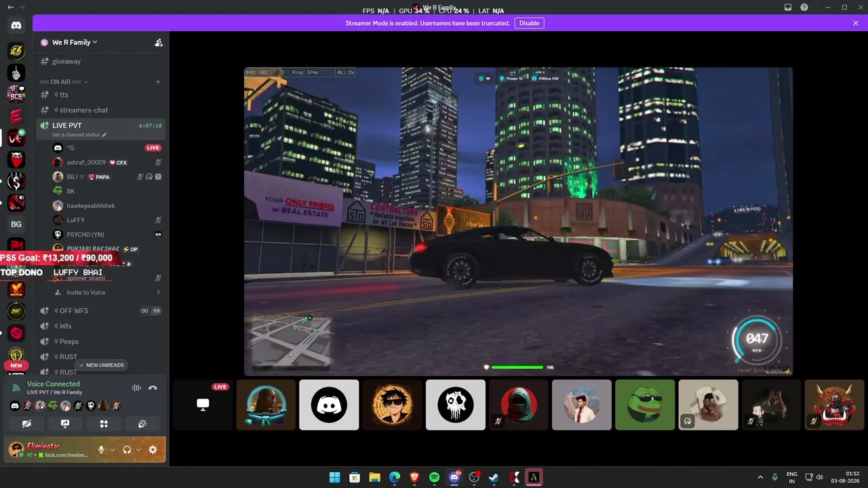
Task: Collapse the ON AIR category
Action: 64,82
